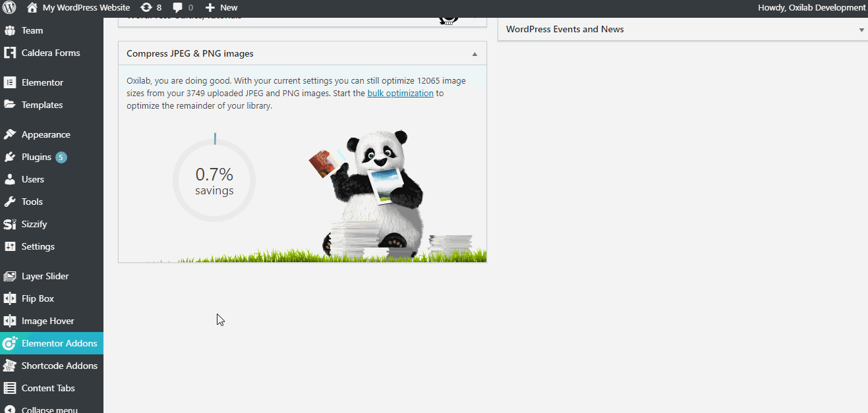This screenshot has width=868, height=413.
Task: Open Shortcode Addons menu item
Action: [x=59, y=366]
